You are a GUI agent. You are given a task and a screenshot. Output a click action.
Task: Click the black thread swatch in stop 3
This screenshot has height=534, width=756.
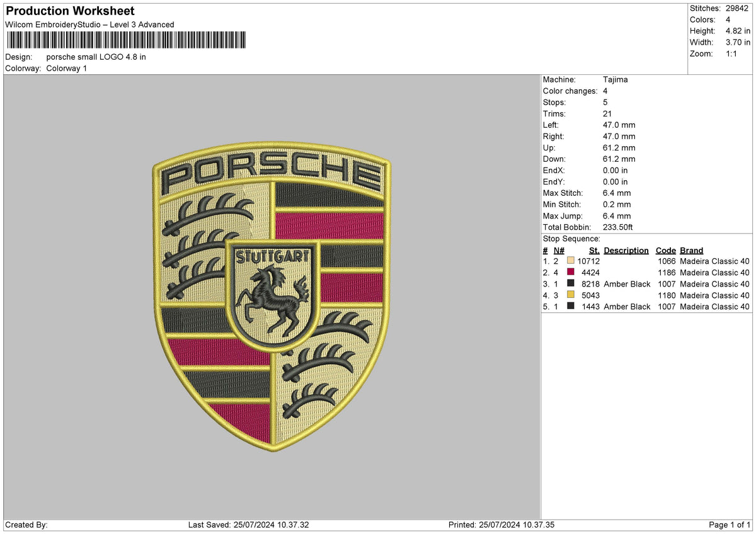[x=570, y=283]
